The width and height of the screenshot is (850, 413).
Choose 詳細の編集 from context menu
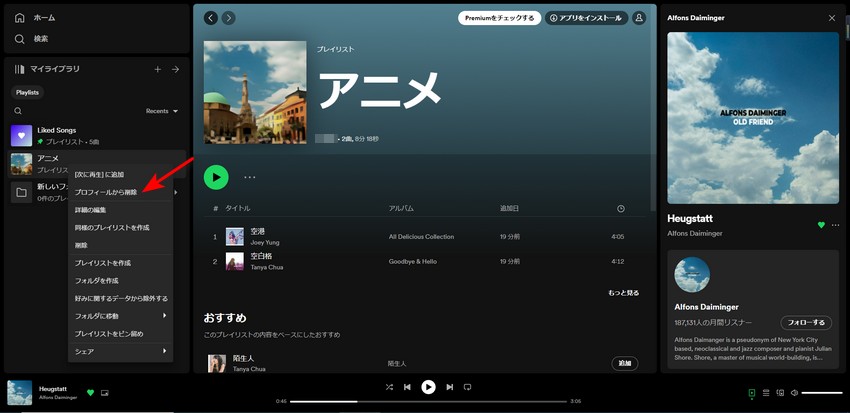click(x=120, y=210)
